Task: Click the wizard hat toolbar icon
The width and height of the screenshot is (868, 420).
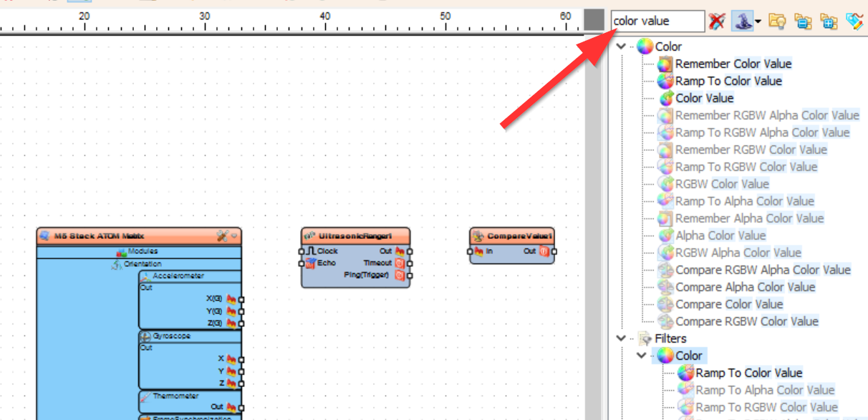Action: point(742,21)
